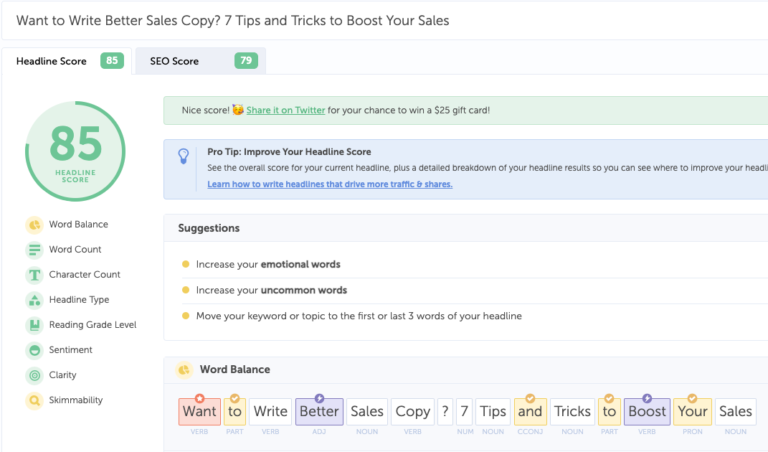The width and height of the screenshot is (768, 452).
Task: Click the Tips word chip
Action: pyautogui.click(x=493, y=411)
